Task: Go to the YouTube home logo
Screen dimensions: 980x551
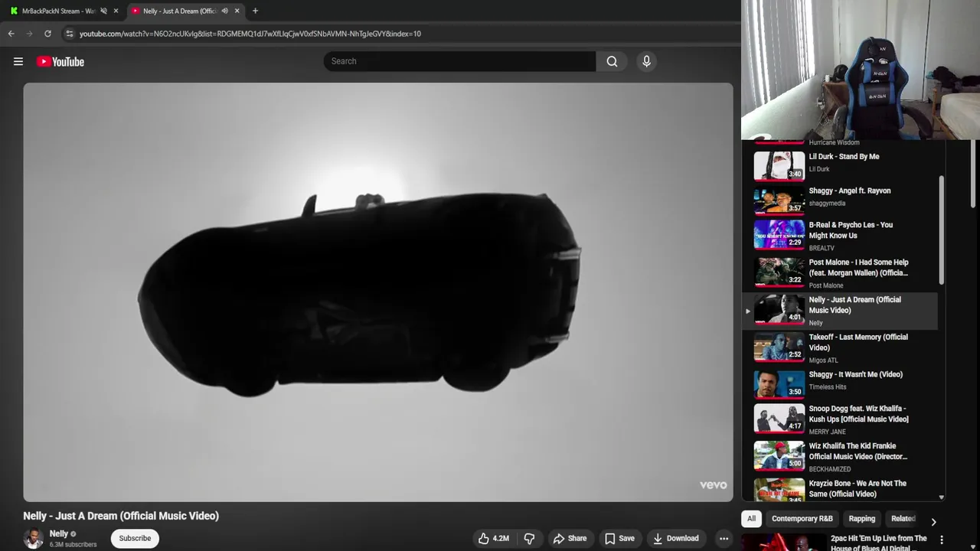Action: click(60, 61)
